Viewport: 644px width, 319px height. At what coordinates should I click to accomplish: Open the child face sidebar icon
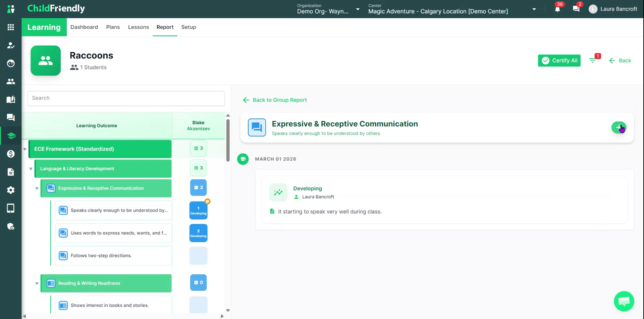coord(11,63)
